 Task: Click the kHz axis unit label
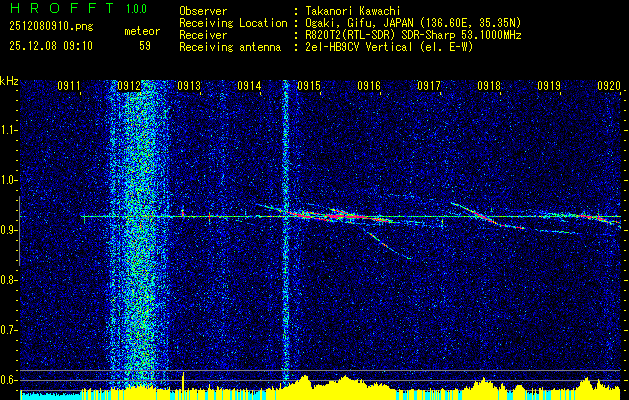pyautogui.click(x=9, y=81)
